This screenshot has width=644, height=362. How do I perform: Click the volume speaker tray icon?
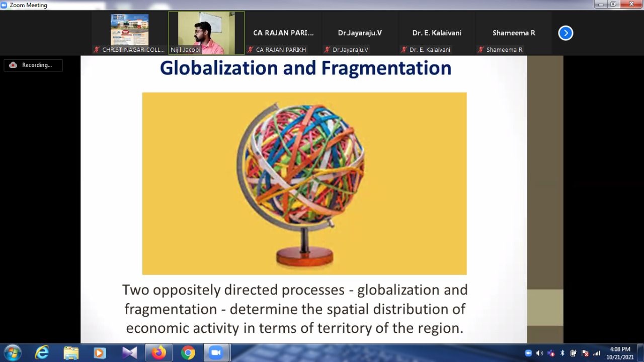[x=539, y=353]
